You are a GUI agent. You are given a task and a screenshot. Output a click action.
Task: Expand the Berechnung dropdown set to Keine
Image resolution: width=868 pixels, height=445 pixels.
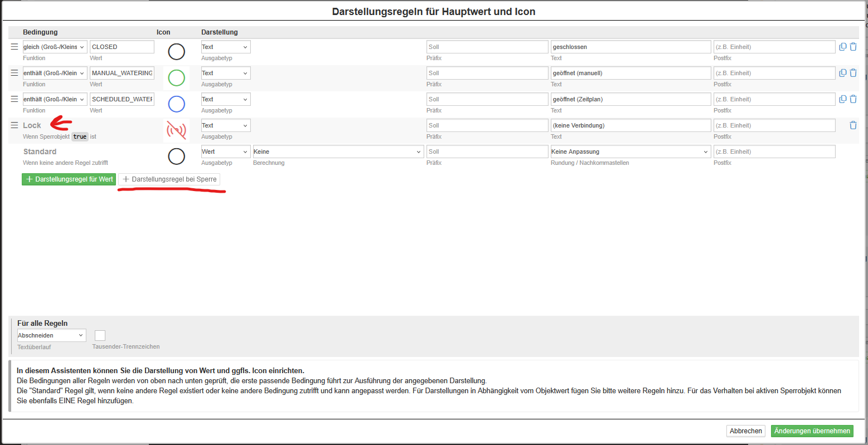point(338,151)
